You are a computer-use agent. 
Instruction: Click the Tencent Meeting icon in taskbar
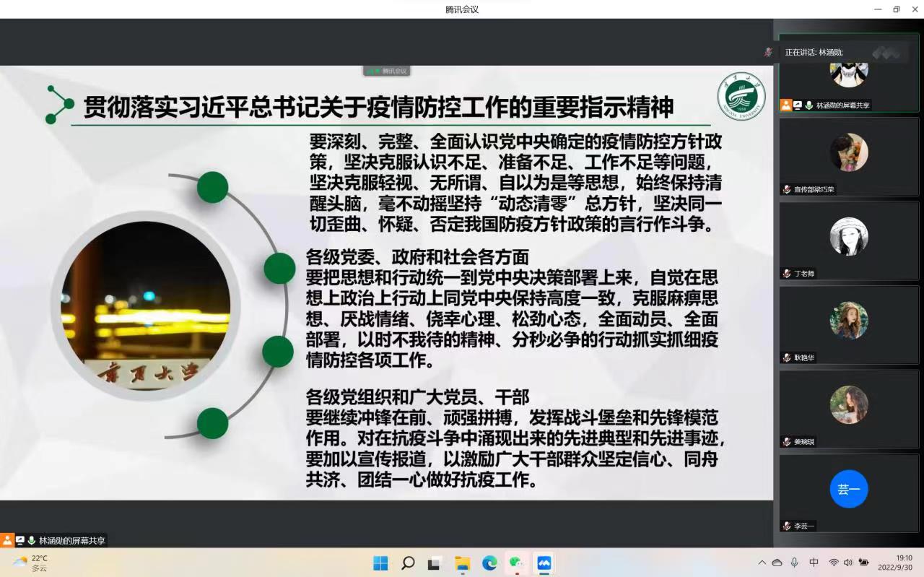click(544, 563)
